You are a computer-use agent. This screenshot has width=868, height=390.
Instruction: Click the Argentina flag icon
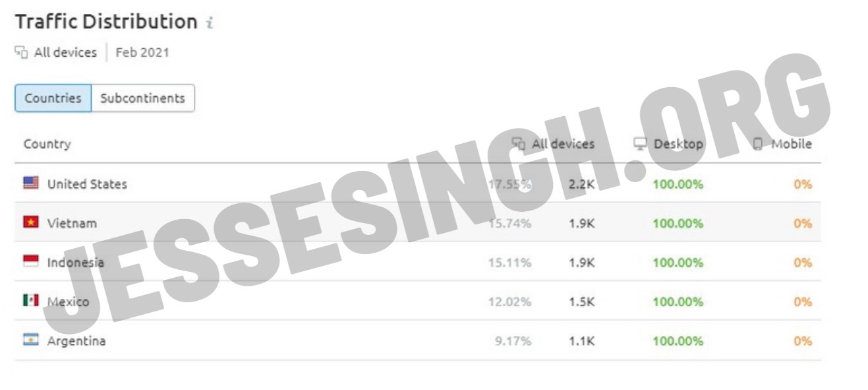31,341
